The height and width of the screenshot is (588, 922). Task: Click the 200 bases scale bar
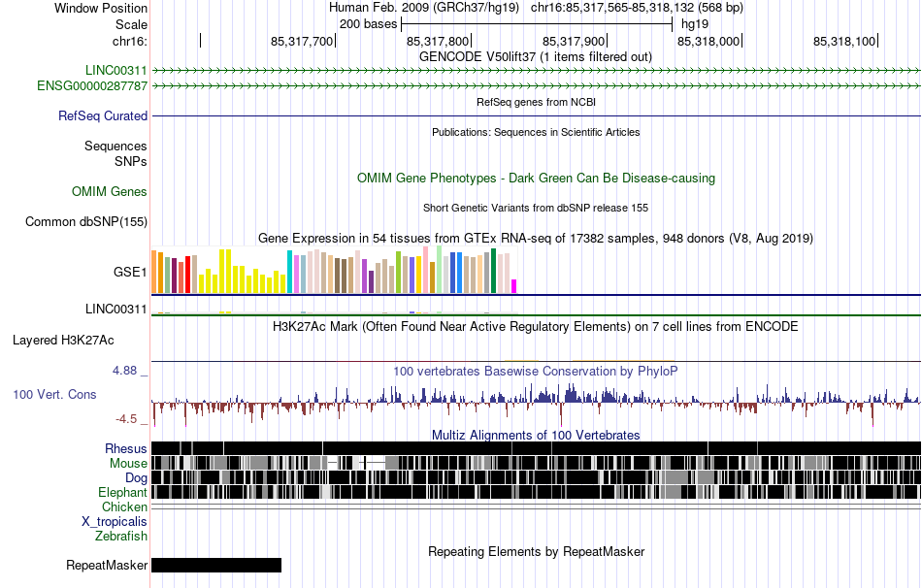pyautogui.click(x=537, y=24)
